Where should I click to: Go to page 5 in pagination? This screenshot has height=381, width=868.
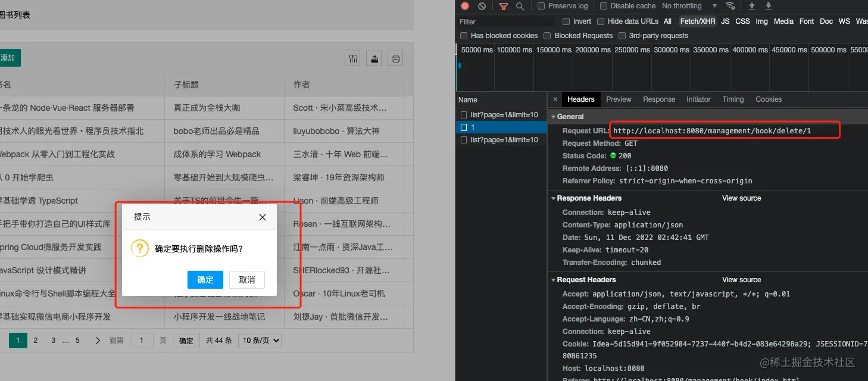pyautogui.click(x=77, y=341)
